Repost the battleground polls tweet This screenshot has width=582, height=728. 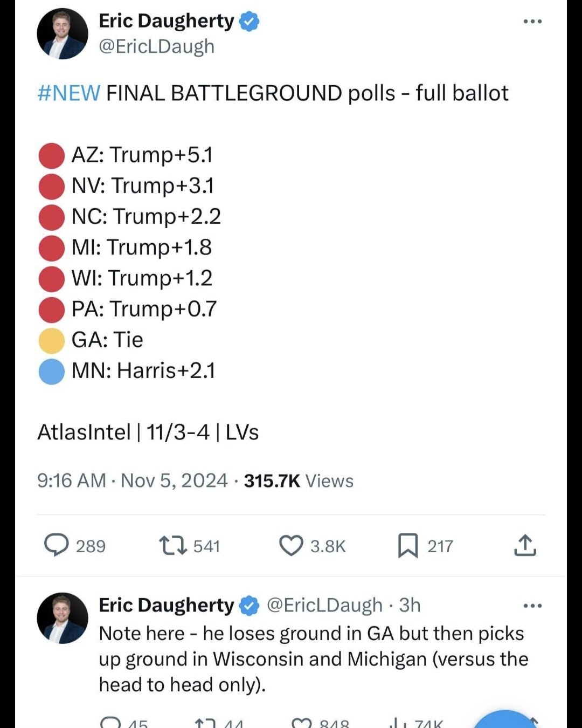coord(173,545)
